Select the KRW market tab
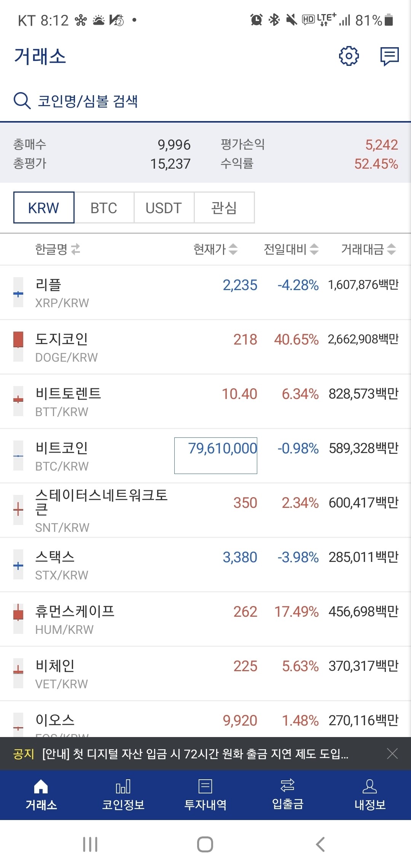 [x=43, y=207]
